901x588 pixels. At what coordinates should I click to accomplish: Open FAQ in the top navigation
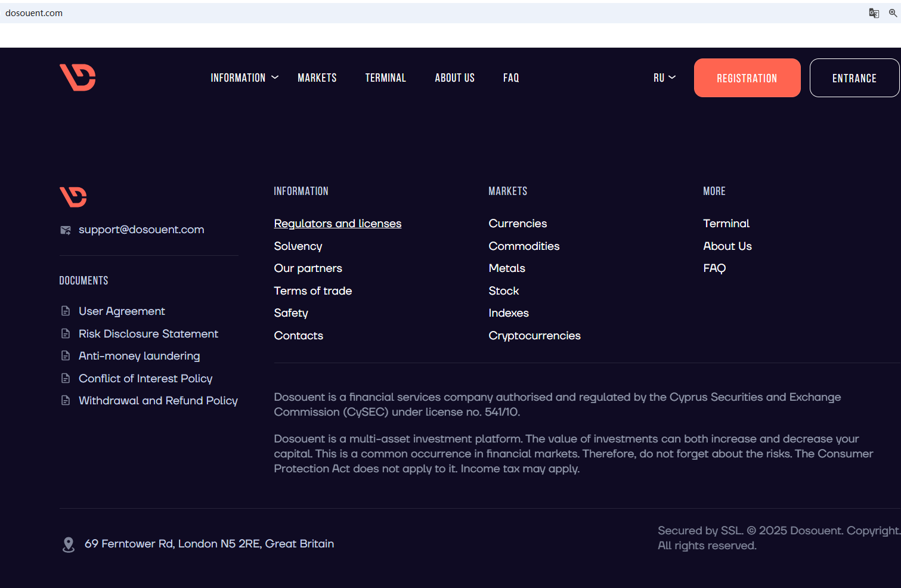tap(511, 78)
